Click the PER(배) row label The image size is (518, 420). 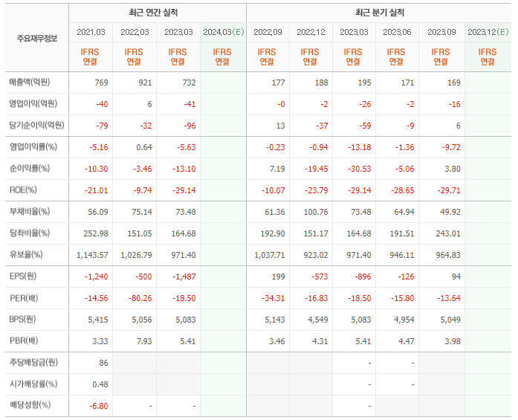[24, 298]
